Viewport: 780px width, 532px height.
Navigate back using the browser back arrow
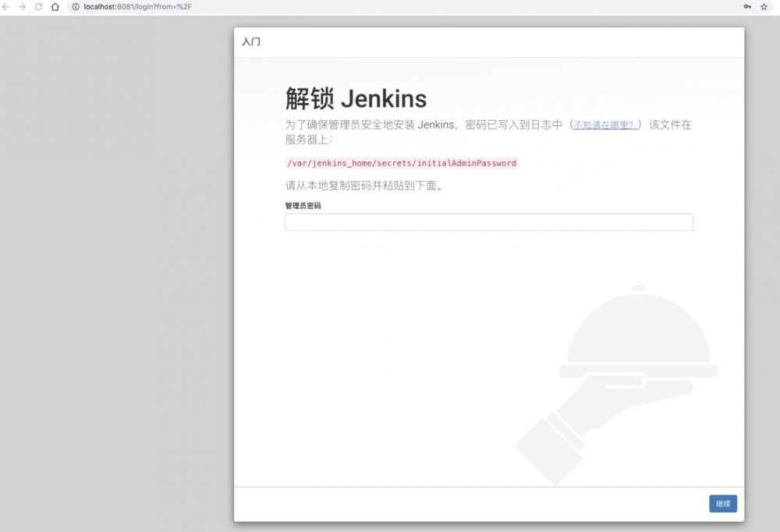click(6, 7)
